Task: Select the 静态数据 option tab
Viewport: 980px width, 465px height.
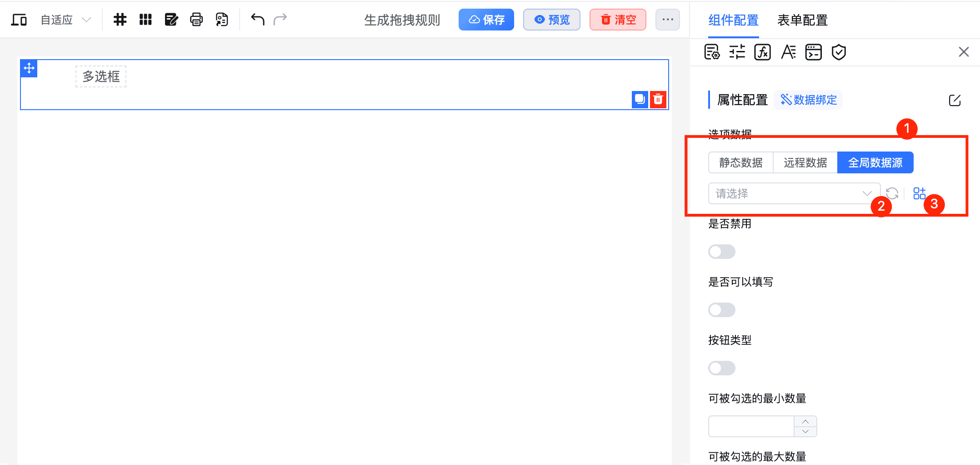Action: tap(740, 162)
